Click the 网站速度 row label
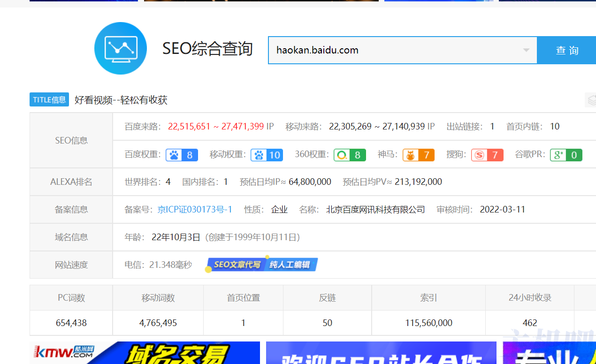Viewport: 596px width, 364px height. (x=71, y=265)
